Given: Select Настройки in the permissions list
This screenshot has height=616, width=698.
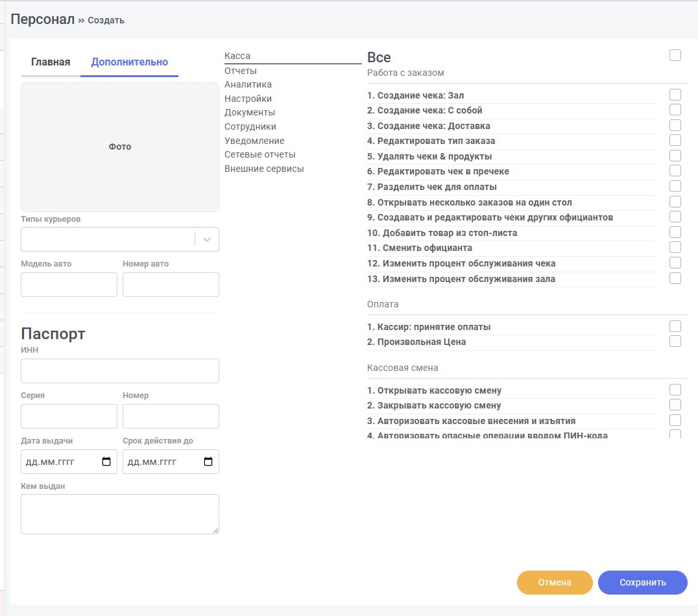Looking at the screenshot, I should coord(248,99).
